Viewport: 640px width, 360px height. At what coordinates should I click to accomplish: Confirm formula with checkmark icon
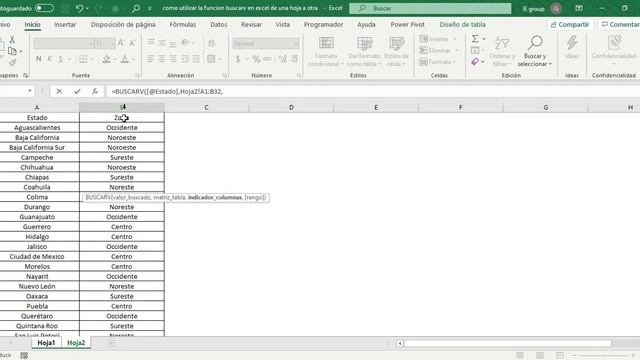pos(77,91)
